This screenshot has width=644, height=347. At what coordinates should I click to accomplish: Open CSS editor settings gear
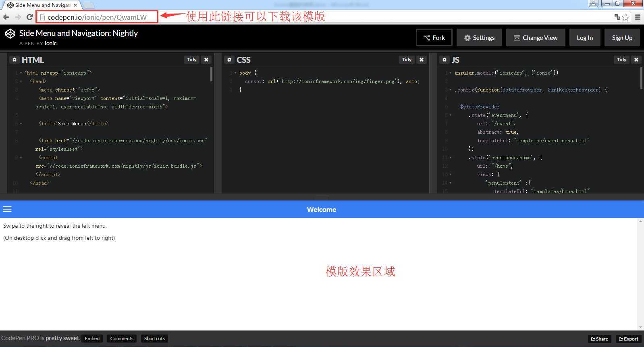click(x=229, y=60)
